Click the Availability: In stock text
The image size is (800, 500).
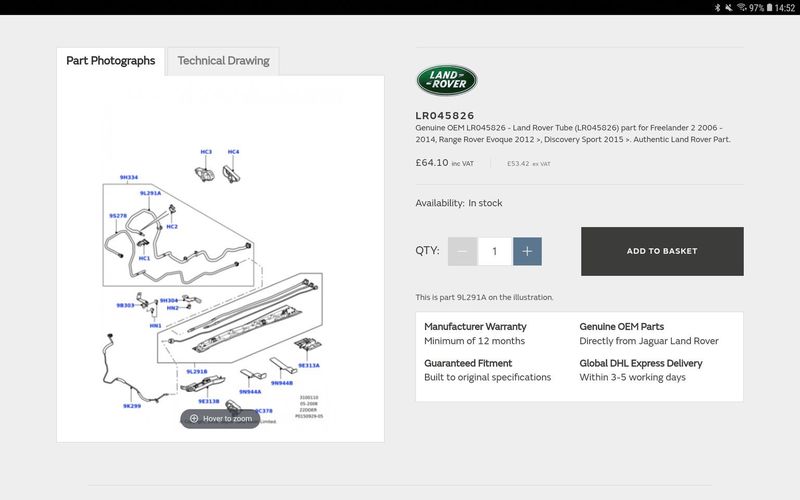[x=459, y=203]
